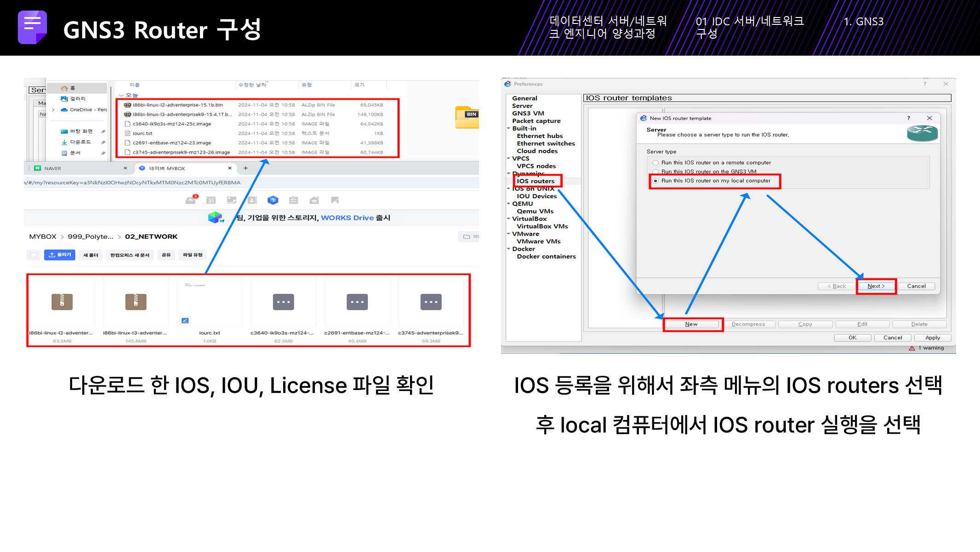Click the bookmark flag icon in Naver toolbar
This screenshot has height=552, width=980.
[335, 200]
